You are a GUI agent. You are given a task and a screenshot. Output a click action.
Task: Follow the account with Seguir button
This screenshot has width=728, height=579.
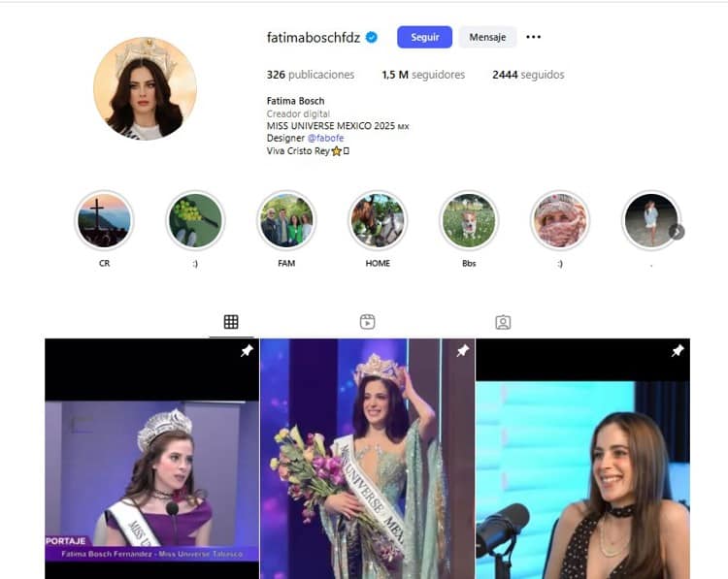coord(424,37)
